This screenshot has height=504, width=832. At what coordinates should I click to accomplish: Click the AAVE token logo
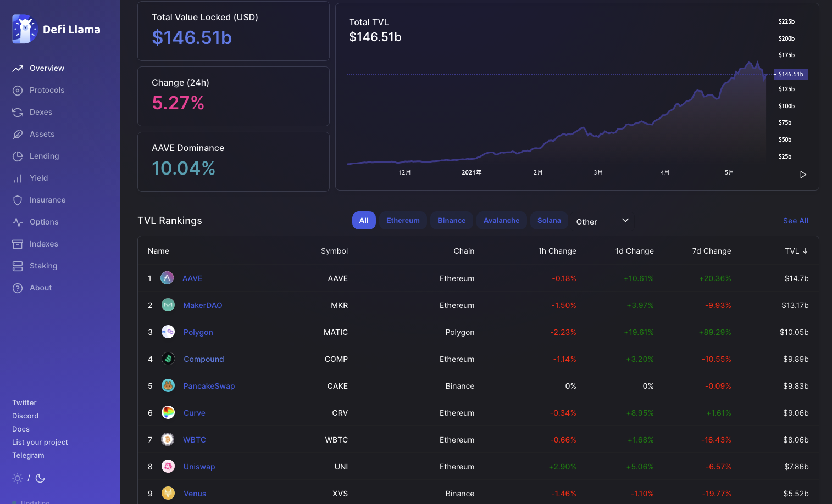167,278
